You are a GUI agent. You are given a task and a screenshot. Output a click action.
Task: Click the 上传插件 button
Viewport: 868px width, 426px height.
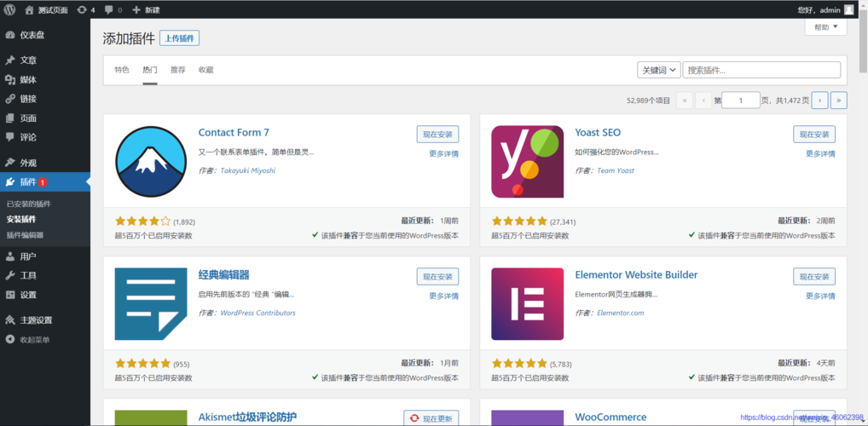pyautogui.click(x=179, y=38)
